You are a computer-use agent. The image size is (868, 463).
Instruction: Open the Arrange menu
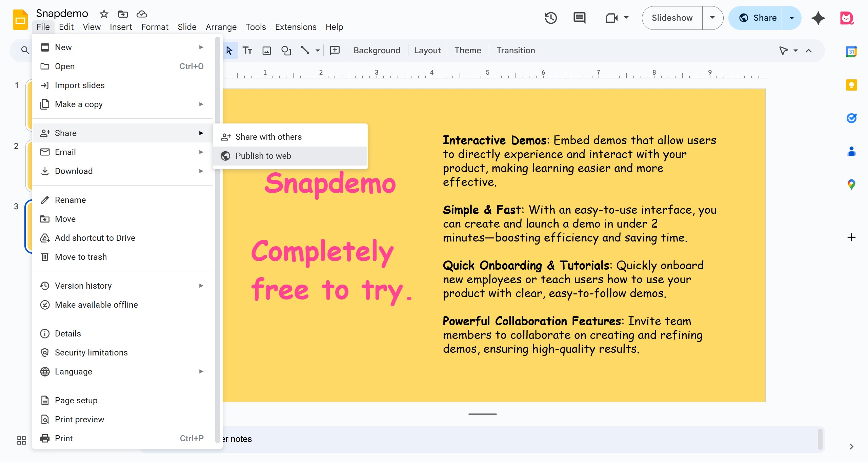(x=221, y=27)
